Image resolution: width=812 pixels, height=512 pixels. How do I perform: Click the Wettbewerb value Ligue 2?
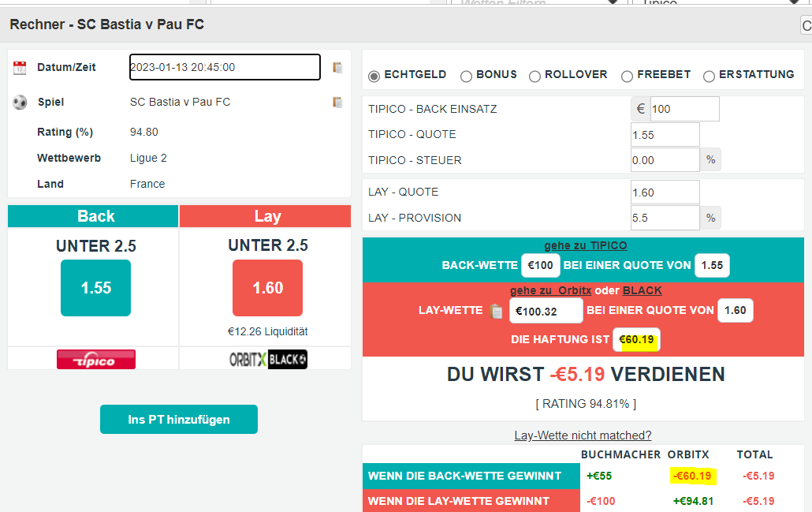(149, 158)
